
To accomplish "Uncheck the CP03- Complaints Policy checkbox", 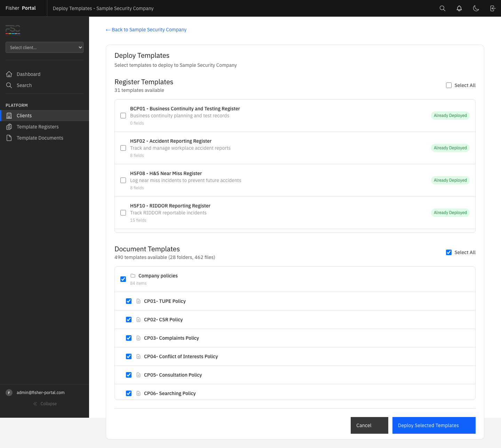I will [x=129, y=338].
